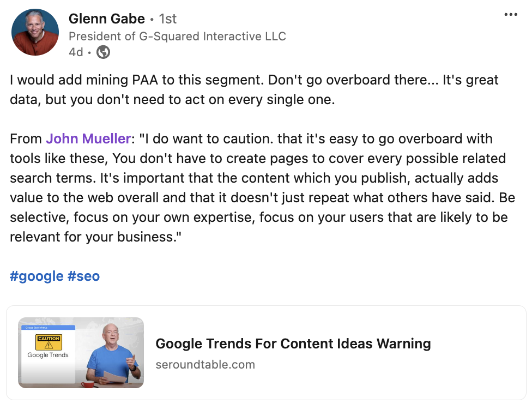
Task: Open the John Mueller mention link
Action: coord(88,138)
